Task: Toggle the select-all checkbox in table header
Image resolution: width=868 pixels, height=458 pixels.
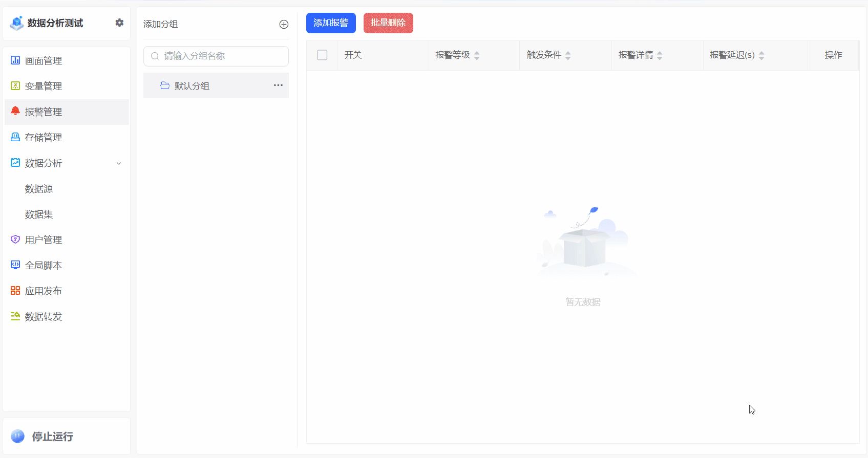Action: coord(322,55)
